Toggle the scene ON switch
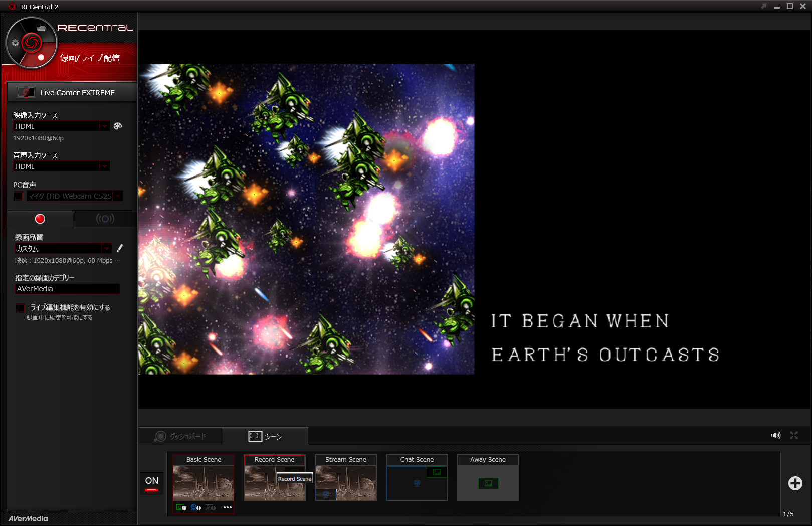812x526 pixels. [x=152, y=483]
